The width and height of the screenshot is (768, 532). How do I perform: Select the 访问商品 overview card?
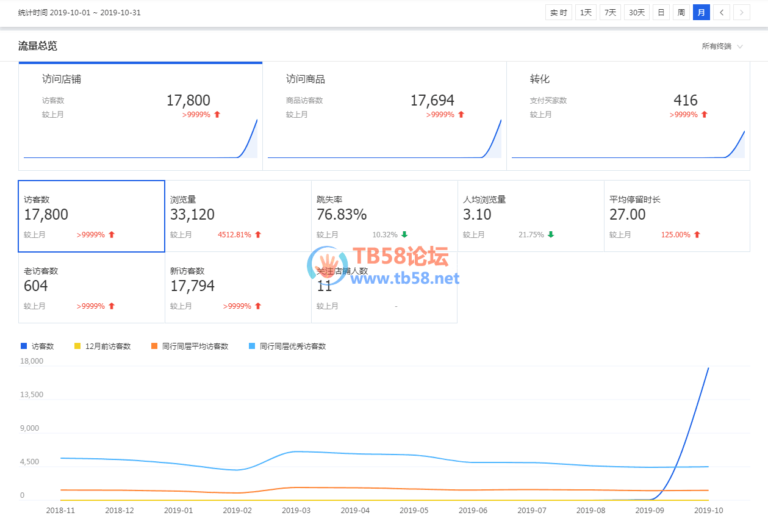(384, 116)
